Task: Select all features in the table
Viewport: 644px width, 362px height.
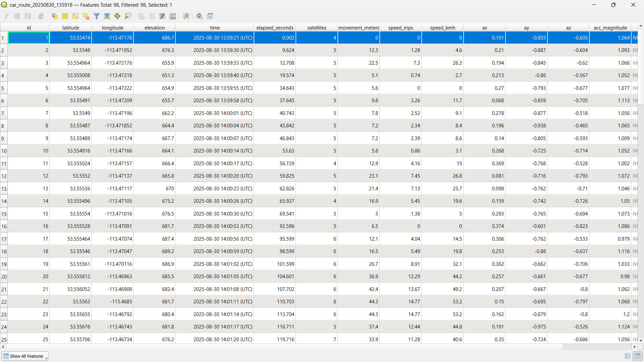Action: pos(65,16)
